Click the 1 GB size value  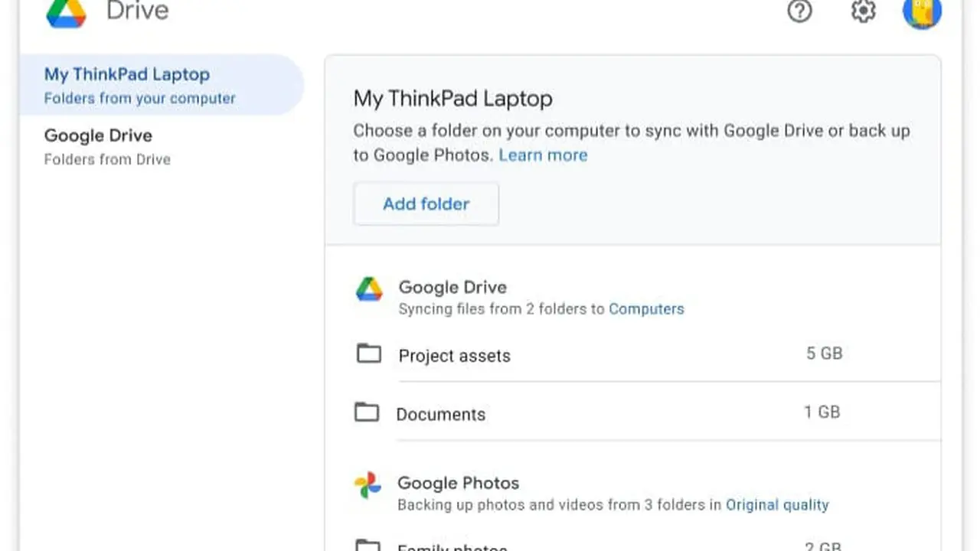pyautogui.click(x=822, y=412)
